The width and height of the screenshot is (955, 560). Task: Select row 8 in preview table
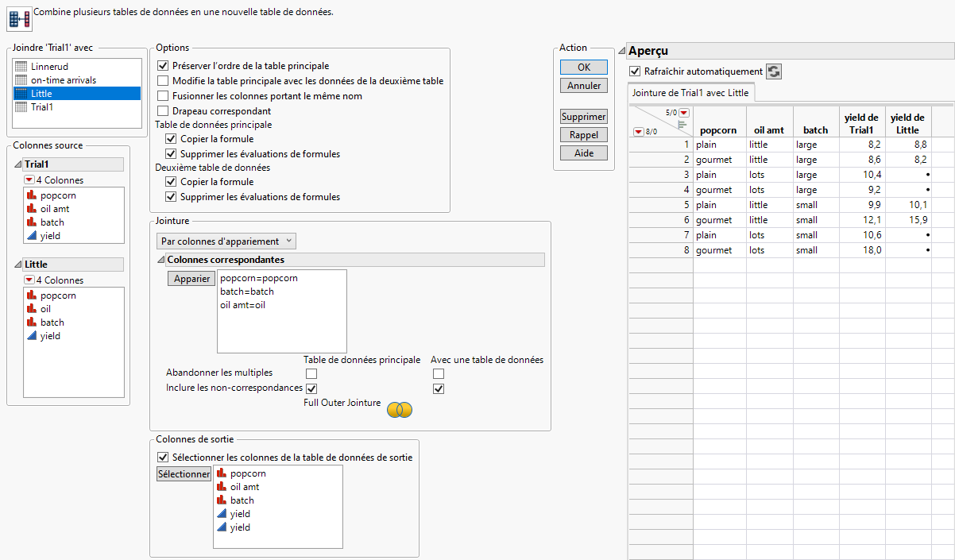pos(661,250)
